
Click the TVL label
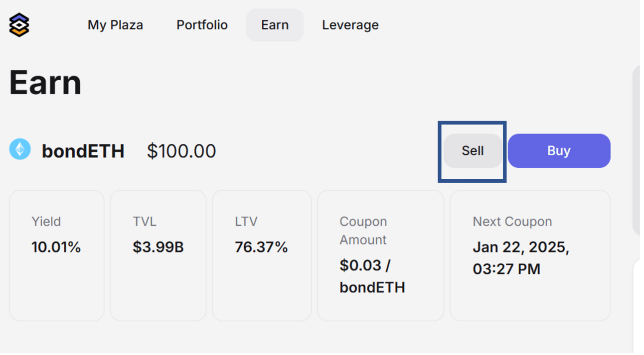point(145,222)
